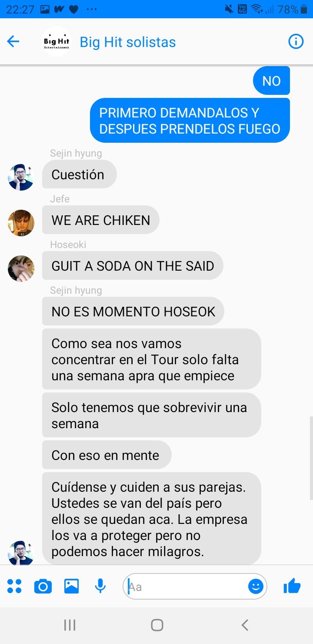Click the chat scrollbar handle
The width and height of the screenshot is (313, 644).
pos(311,458)
